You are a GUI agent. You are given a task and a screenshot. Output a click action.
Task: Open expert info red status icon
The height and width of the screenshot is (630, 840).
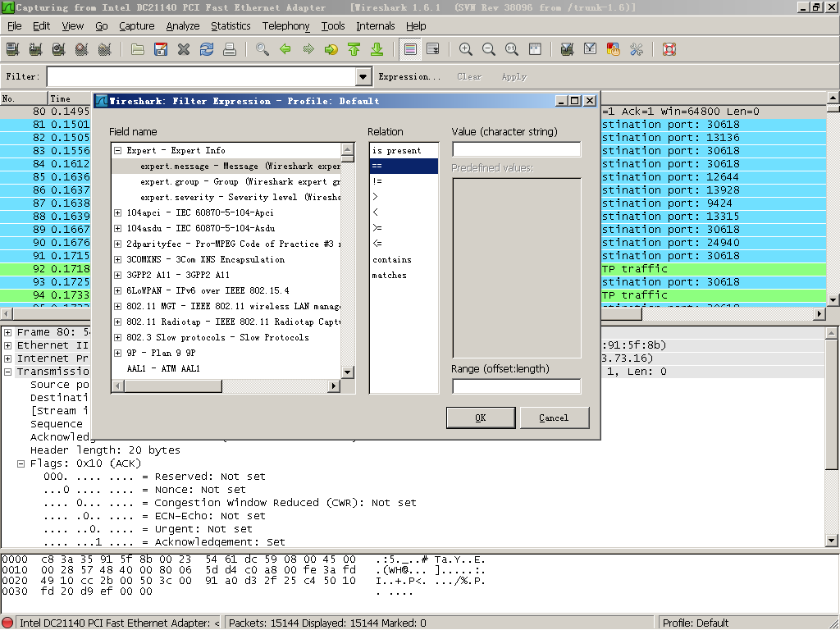click(7, 623)
